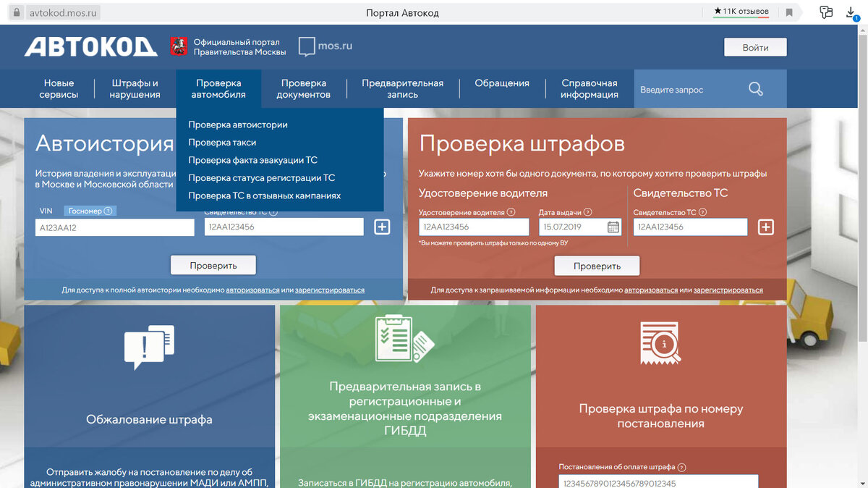
Task: Focus the Постановления об оплате штрафа field
Action: click(658, 482)
